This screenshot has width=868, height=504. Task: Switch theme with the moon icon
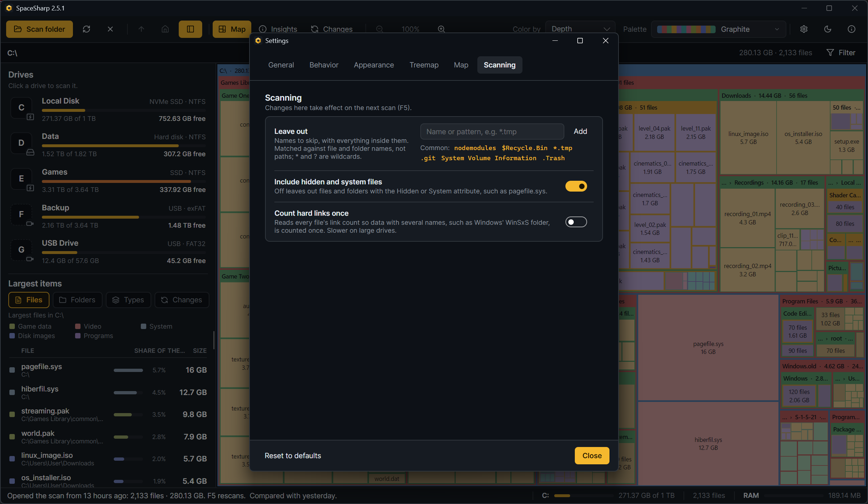pos(828,29)
